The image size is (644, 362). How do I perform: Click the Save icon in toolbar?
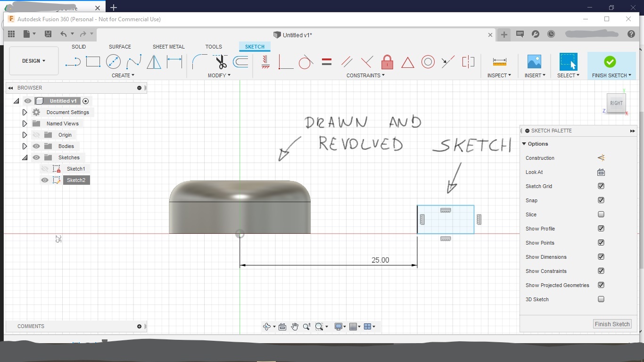[48, 34]
